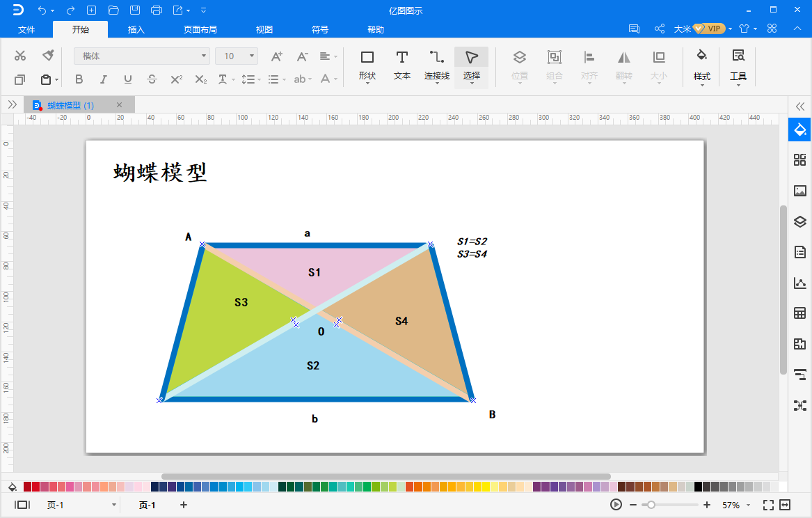The height and width of the screenshot is (518, 812).
Task: Click the cut scissors icon
Action: click(x=20, y=56)
